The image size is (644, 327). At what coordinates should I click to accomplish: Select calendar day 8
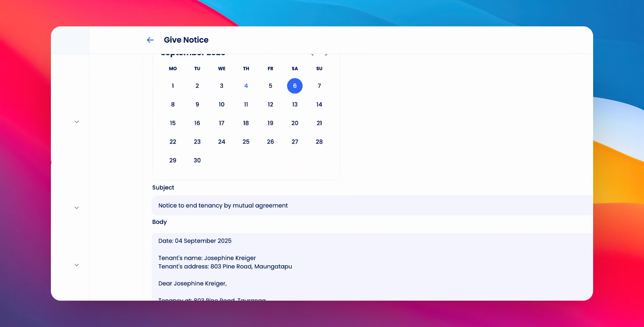173,104
